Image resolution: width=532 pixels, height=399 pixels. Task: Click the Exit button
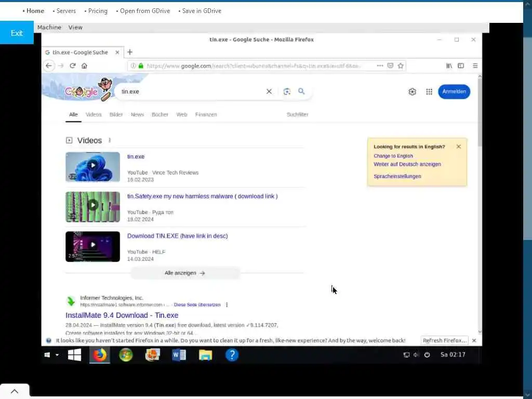point(17,33)
